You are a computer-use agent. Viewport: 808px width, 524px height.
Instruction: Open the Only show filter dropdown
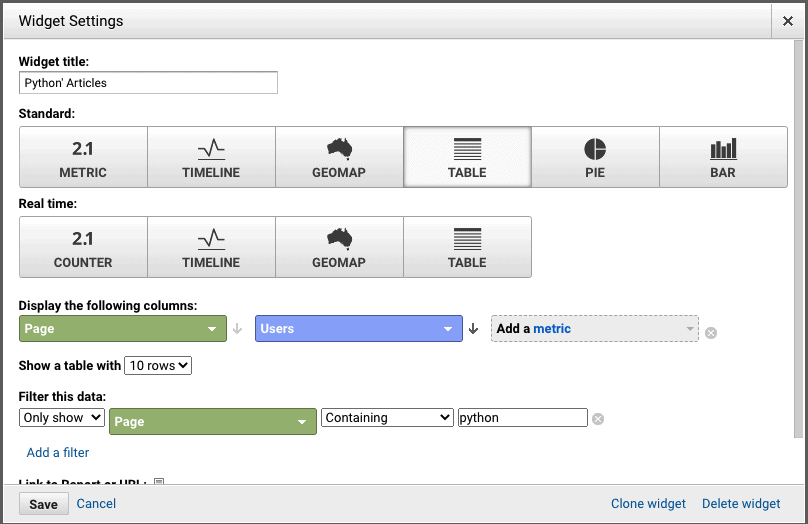[62, 417]
